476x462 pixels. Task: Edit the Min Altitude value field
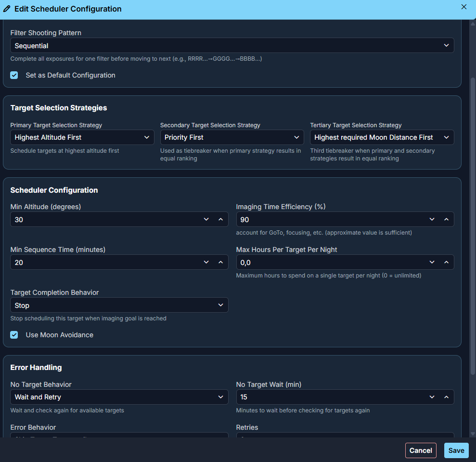point(96,219)
